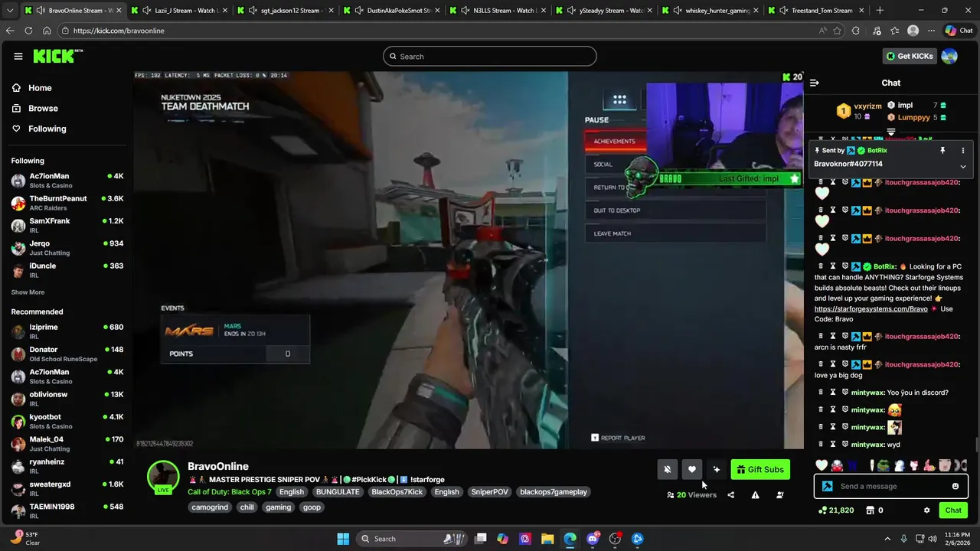Refresh the browser page
980x551 pixels.
tap(28, 31)
